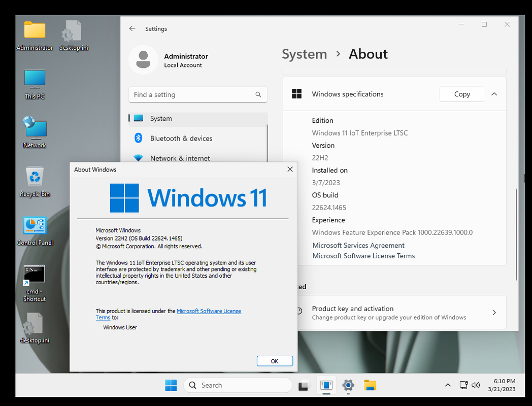
Task: Open Control Panel desktop icon
Action: 35,230
